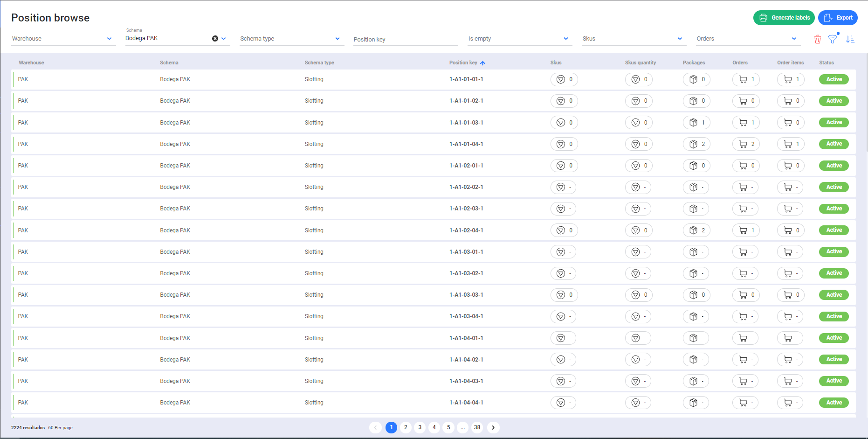
Task: Open the Orders filter dropdown
Action: tap(748, 39)
